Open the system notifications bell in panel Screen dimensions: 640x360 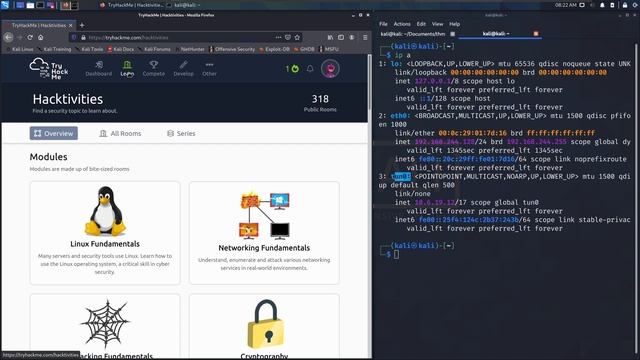click(602, 5)
